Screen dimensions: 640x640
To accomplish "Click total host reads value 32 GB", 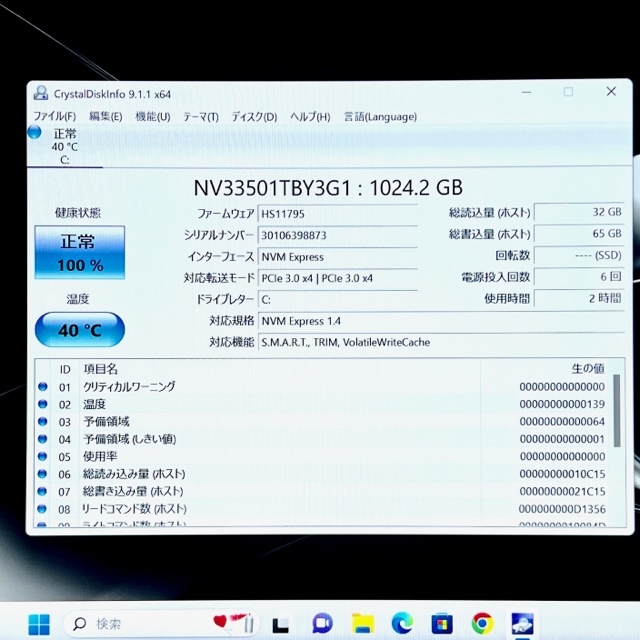I will [579, 212].
